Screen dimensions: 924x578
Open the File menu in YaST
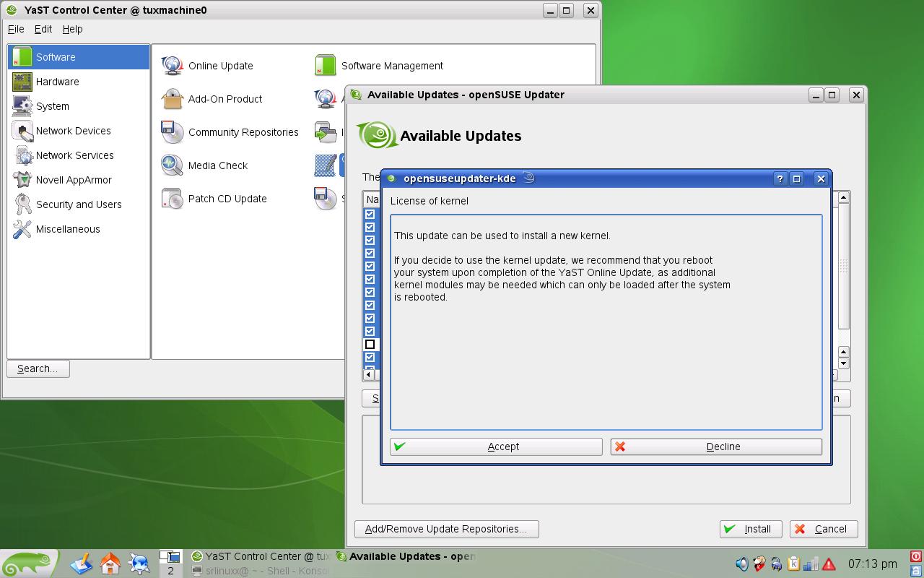coord(16,29)
